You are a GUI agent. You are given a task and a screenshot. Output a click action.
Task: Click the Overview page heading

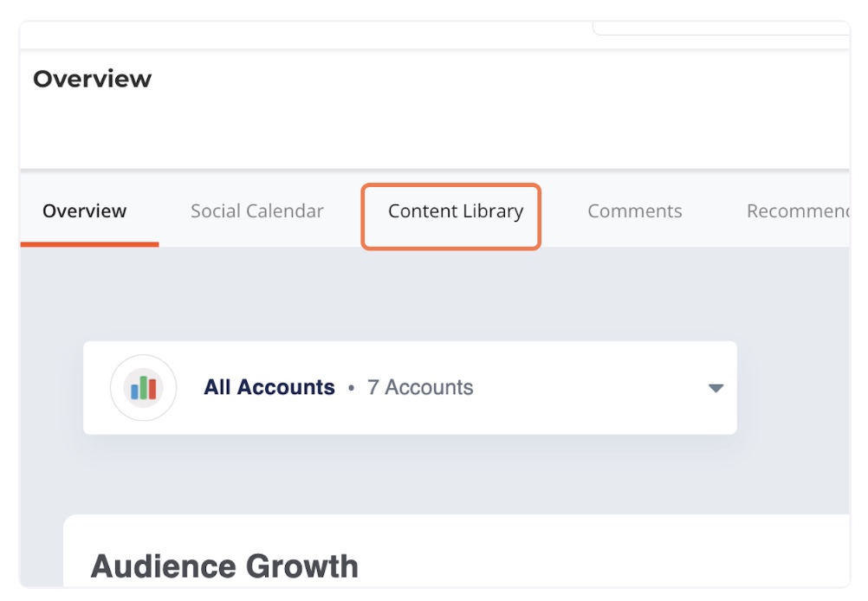coord(92,79)
